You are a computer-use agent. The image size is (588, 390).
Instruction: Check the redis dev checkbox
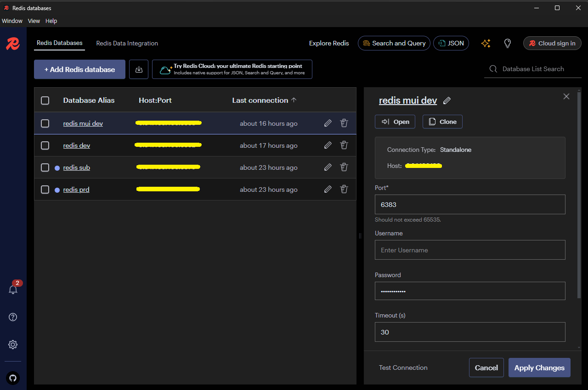(x=45, y=145)
